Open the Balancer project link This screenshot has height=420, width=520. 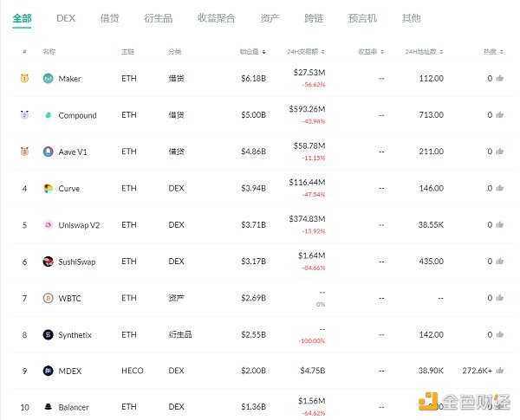tap(74, 407)
